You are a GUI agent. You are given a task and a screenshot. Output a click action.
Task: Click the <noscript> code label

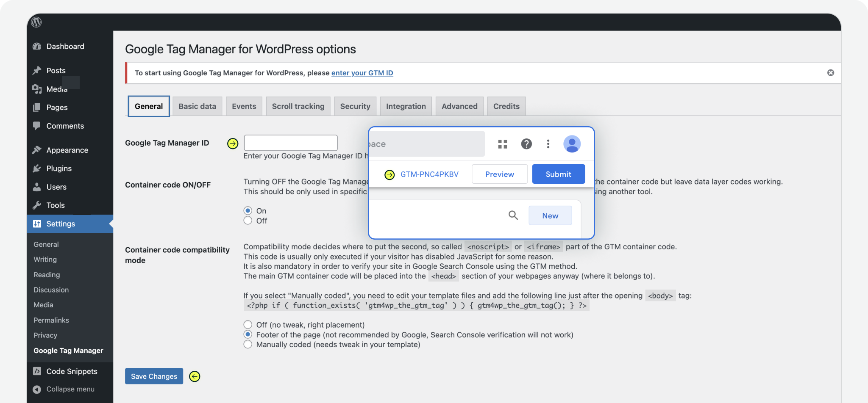[x=488, y=247]
